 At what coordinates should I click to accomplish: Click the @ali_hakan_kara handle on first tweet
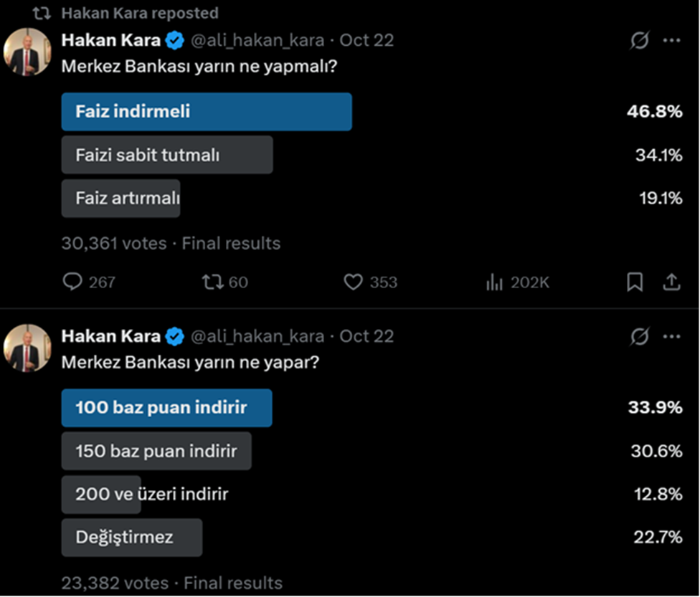pos(256,40)
